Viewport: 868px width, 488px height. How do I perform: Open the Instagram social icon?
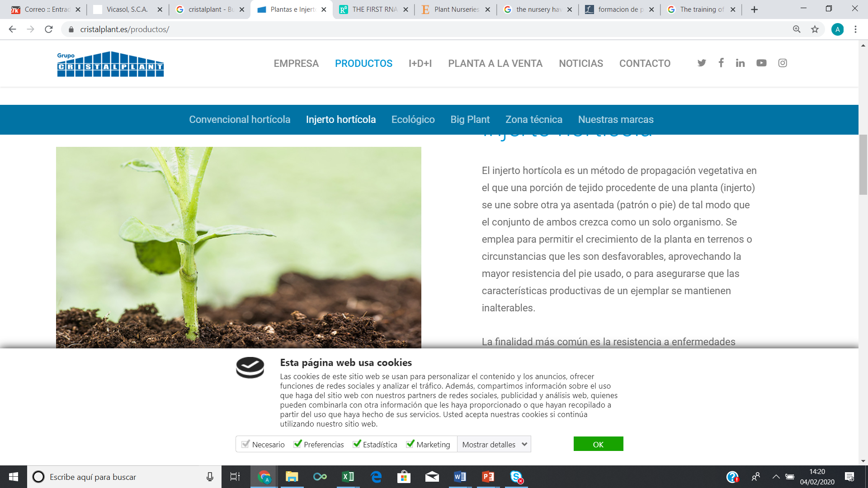783,63
